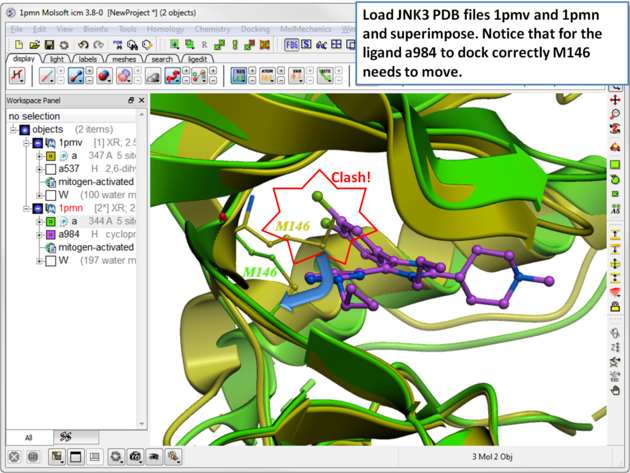This screenshot has height=473, width=630.
Task: Click the yellow color box of 1pmv chain a
Action: (x=50, y=156)
